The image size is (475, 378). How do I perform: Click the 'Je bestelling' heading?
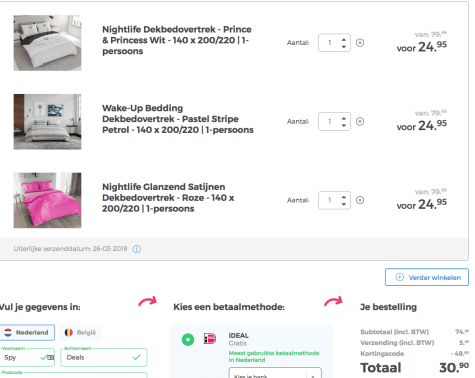(x=388, y=307)
